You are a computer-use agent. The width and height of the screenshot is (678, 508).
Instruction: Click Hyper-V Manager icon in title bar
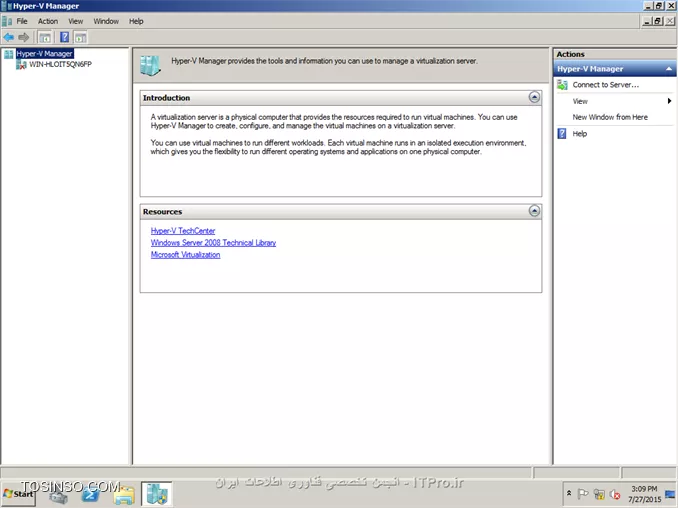6,6
